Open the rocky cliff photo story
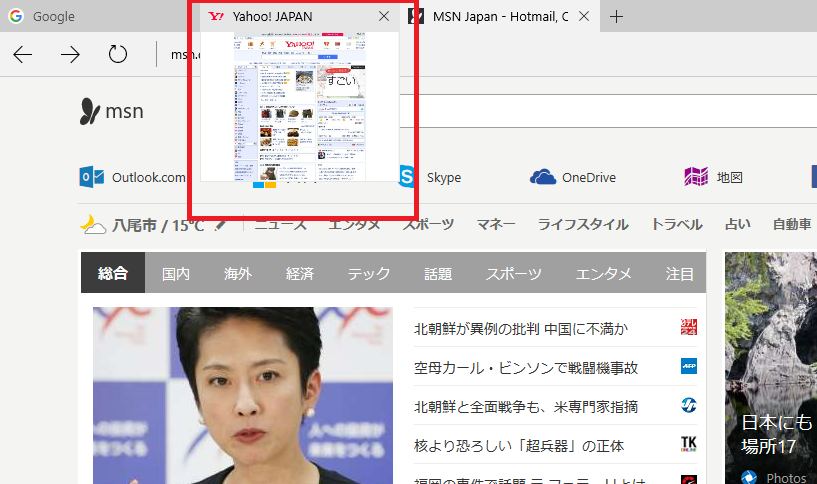 click(771, 368)
